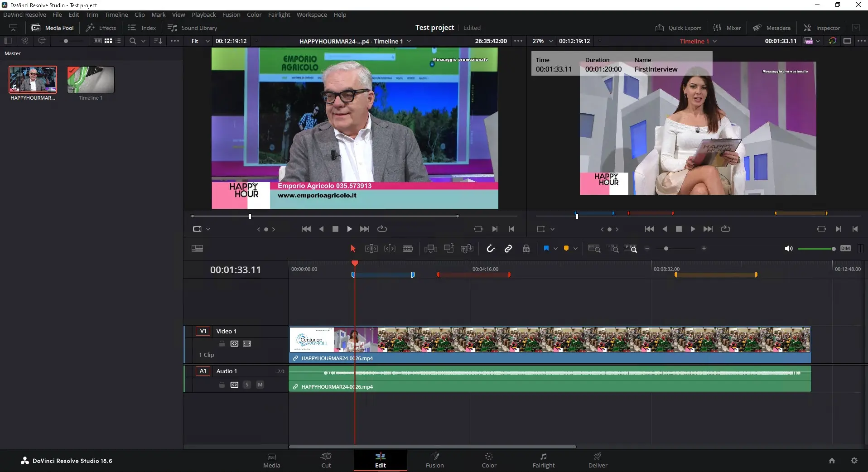Select the arrow Selection Mode tool
Viewport: 868px width, 472px height.
click(353, 248)
